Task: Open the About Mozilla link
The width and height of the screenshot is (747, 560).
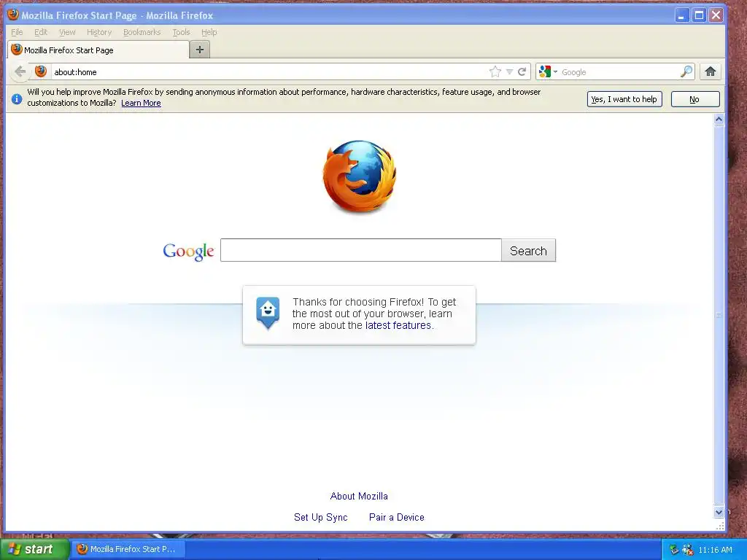Action: pos(359,496)
